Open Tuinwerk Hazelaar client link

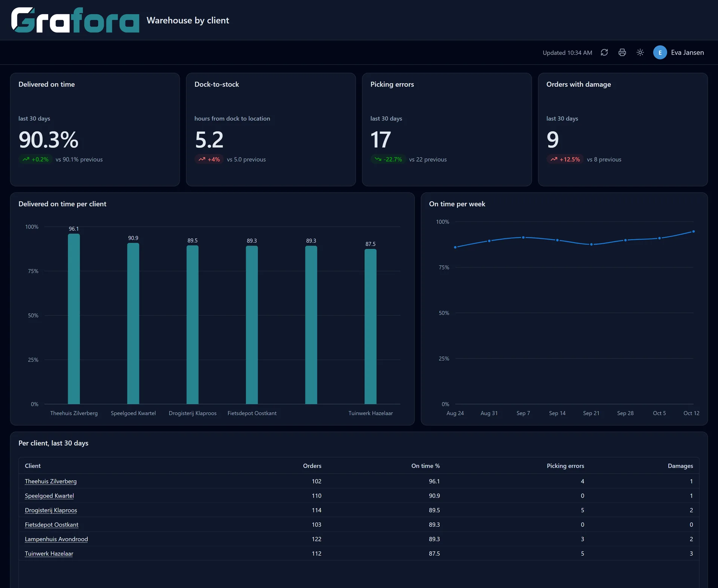click(x=49, y=554)
